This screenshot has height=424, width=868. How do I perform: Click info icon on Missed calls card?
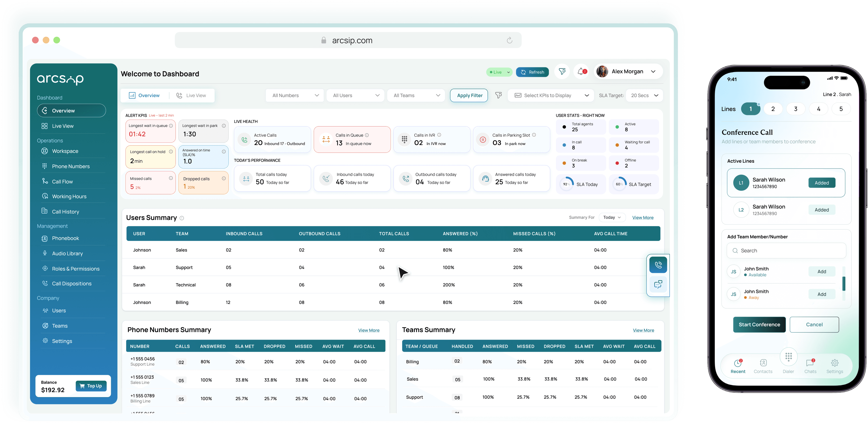tap(171, 178)
